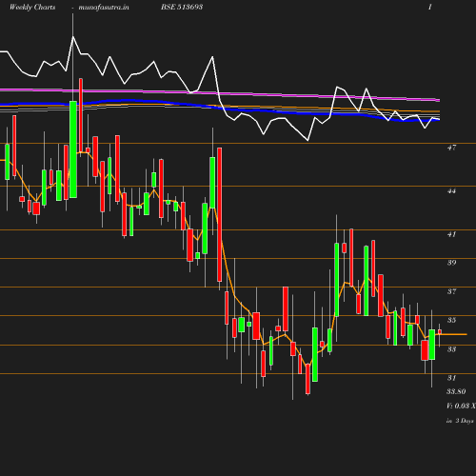Screen dimensions: 476x476
Task: Click the 'BSE 513693' symbol label
Action: [182, 7]
